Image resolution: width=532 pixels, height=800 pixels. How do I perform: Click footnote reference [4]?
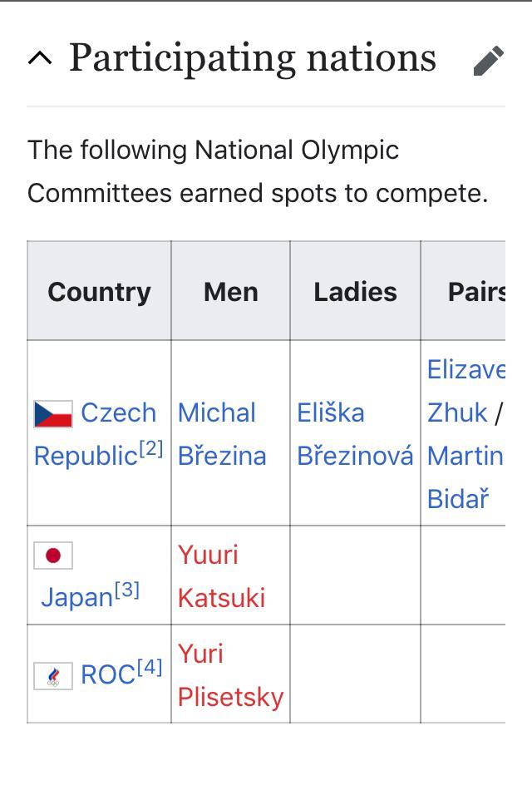click(x=148, y=668)
